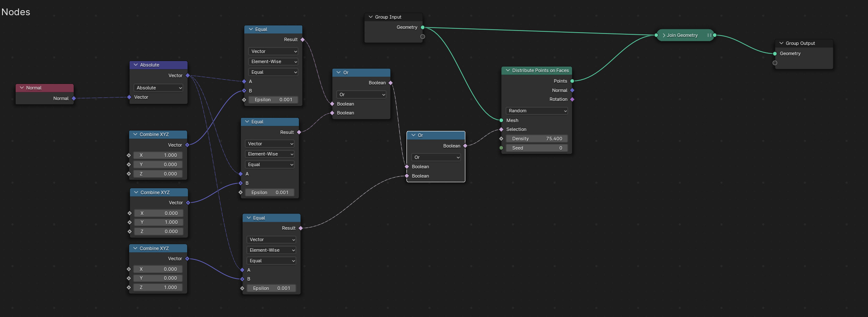Click the Seed input socket
The image size is (868, 317).
[x=501, y=148]
